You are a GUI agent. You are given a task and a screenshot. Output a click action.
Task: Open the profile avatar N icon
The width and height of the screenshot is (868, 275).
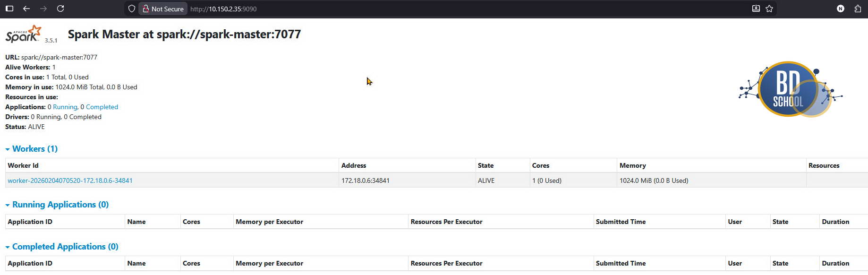coord(841,9)
